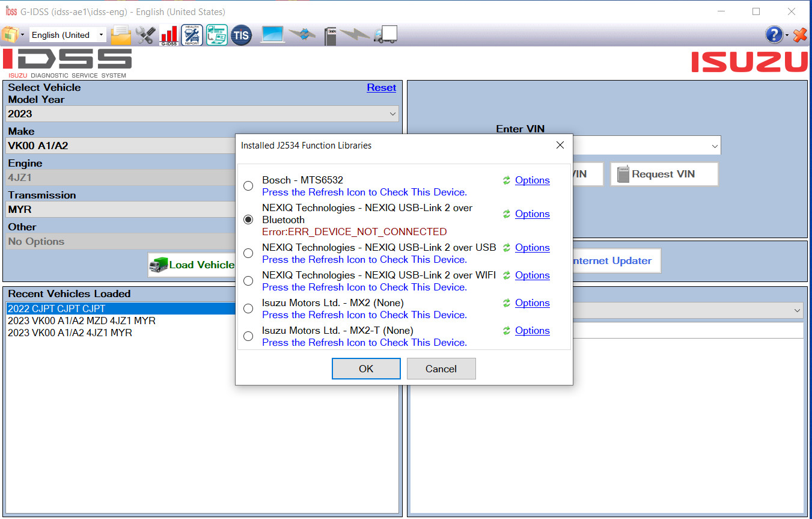Screen dimensions: 812x519
Task: Open the Health Report icon
Action: point(192,35)
